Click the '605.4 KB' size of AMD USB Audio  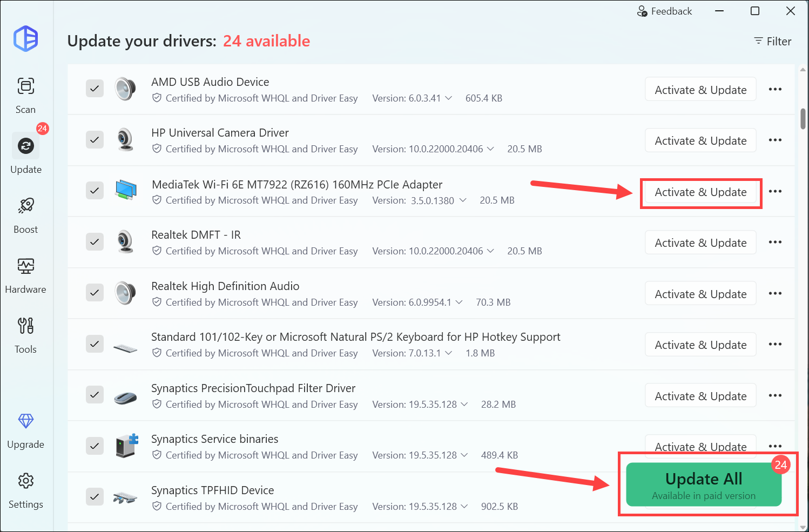pyautogui.click(x=484, y=98)
